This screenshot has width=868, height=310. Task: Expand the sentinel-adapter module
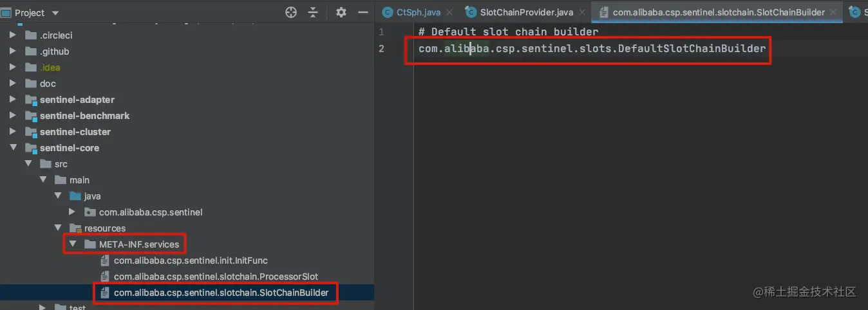(x=12, y=100)
